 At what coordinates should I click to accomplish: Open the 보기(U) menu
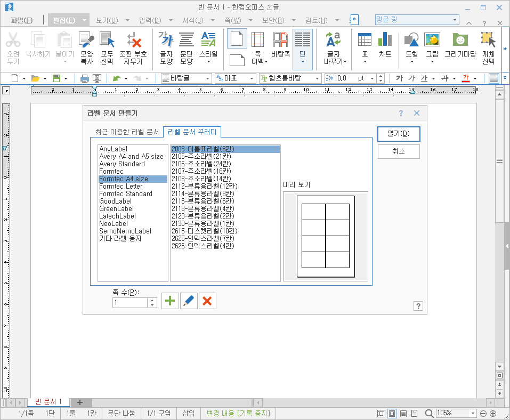click(x=107, y=20)
